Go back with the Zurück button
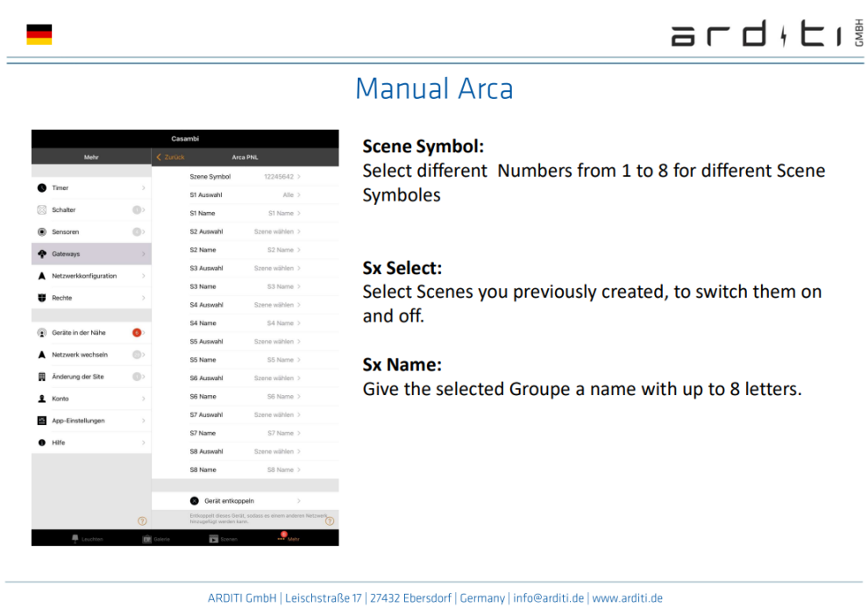Image resolution: width=868 pixels, height=608 pixels. [170, 158]
